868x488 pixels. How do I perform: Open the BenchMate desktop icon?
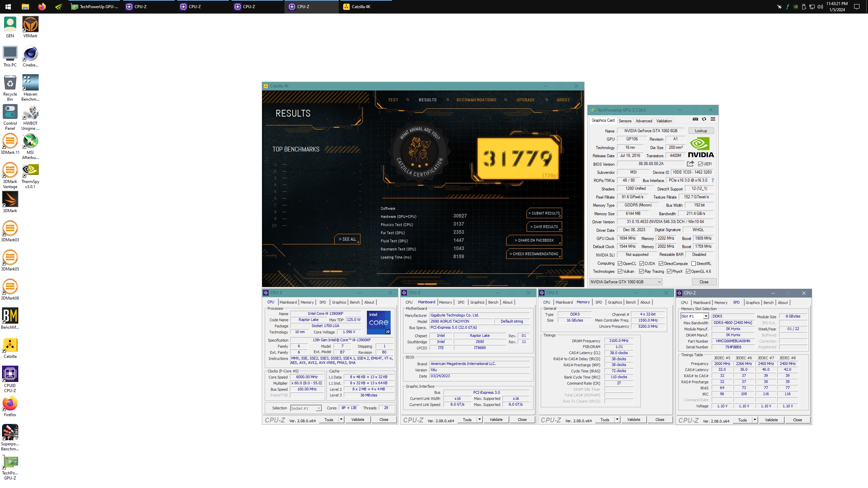(10, 319)
